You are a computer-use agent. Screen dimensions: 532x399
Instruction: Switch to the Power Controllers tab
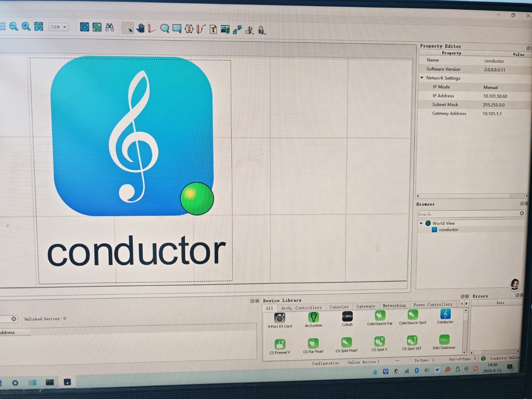433,305
